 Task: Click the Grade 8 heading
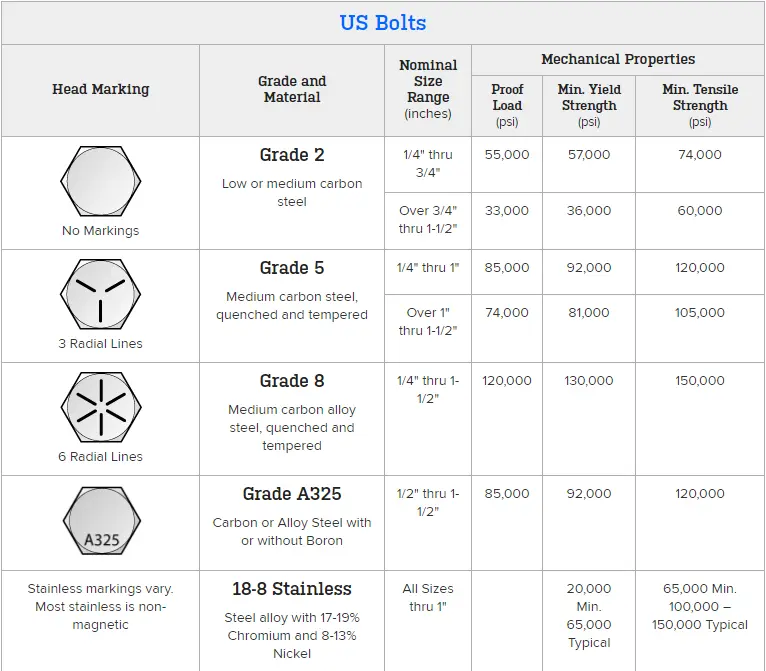pos(292,380)
